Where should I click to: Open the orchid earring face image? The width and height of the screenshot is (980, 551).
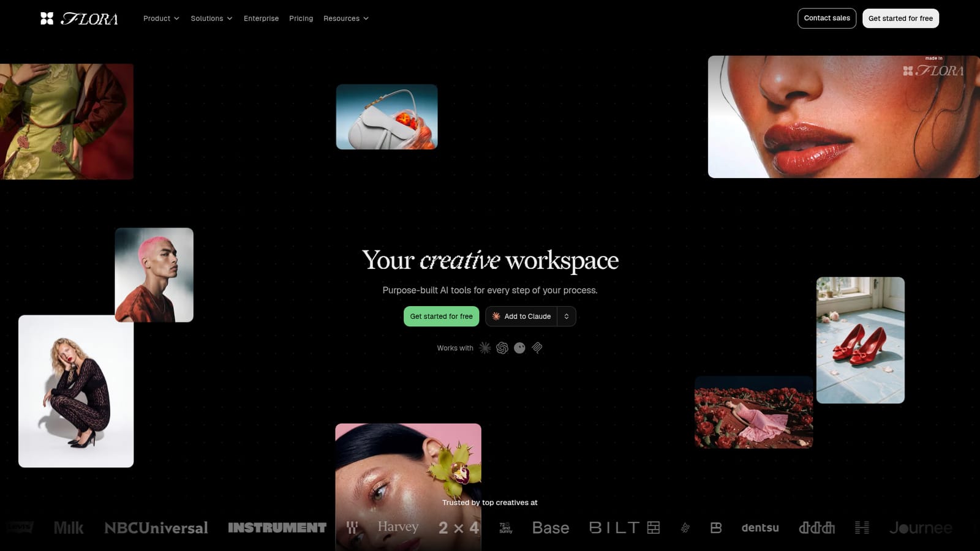[408, 487]
